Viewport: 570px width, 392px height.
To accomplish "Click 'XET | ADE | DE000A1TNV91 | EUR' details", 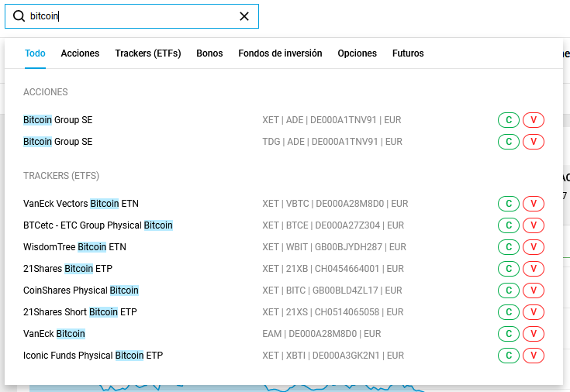I will 332,120.
